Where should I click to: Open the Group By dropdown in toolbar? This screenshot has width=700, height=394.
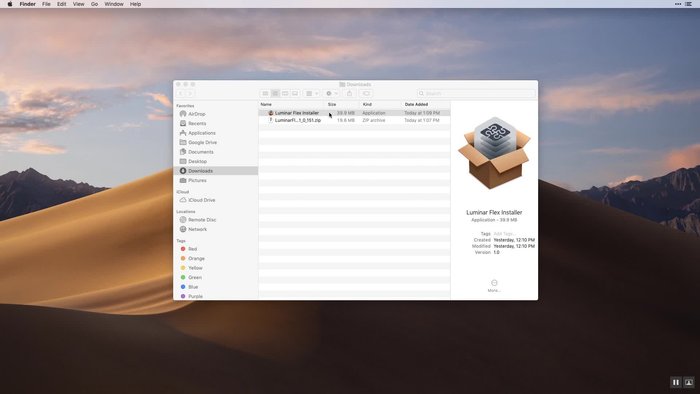pos(312,93)
